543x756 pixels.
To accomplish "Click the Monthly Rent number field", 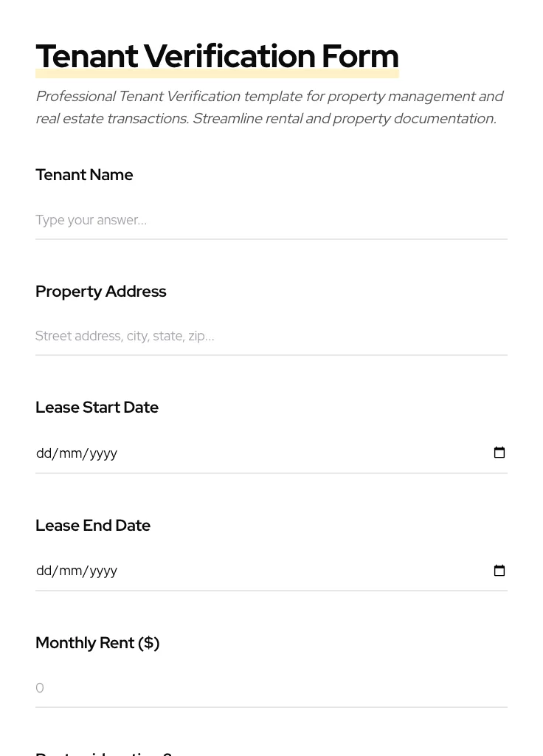I will [x=221, y=687].
